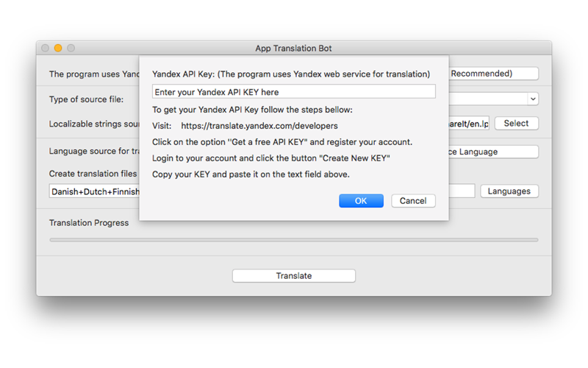
Task: Confirm the API key with OK
Action: [x=361, y=201]
